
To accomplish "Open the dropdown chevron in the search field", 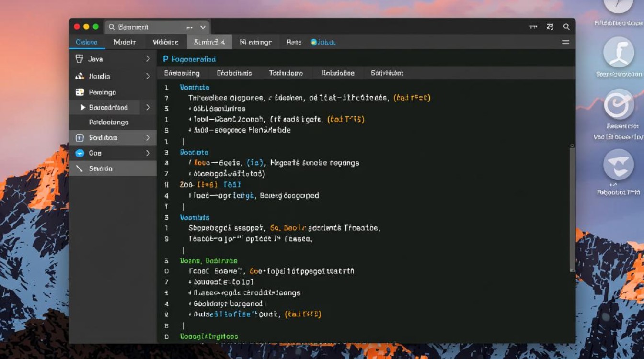I will (203, 28).
